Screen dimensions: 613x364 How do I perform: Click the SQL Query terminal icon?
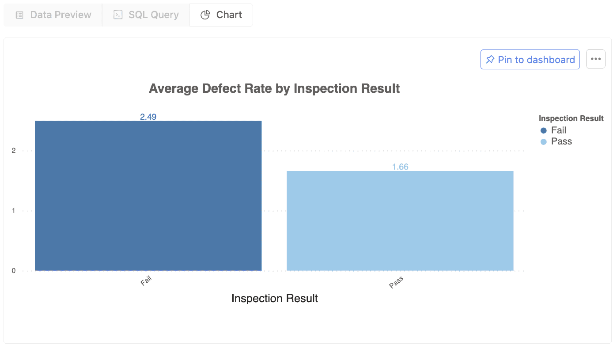click(x=118, y=15)
